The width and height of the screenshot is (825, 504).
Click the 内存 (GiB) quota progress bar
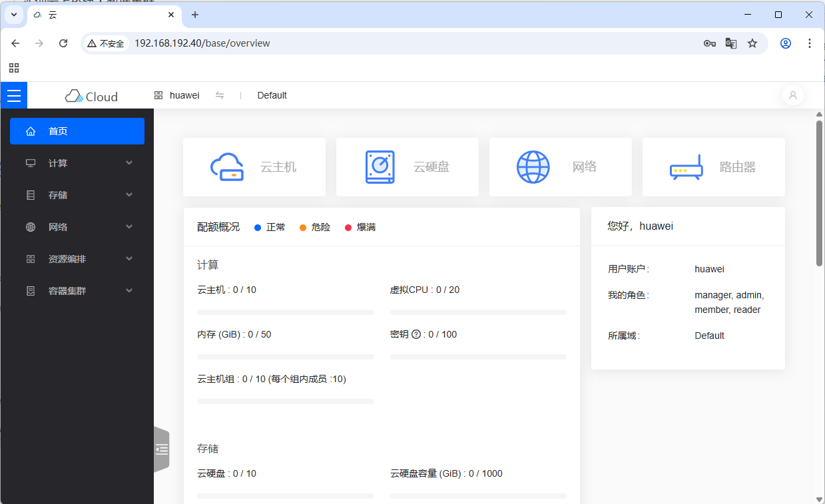point(286,357)
